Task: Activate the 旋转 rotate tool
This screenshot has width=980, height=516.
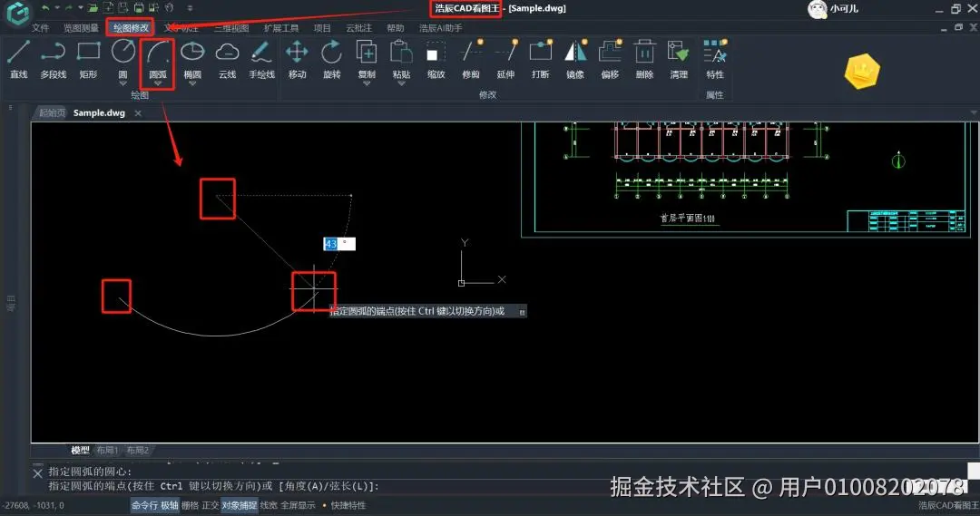Action: click(x=332, y=59)
